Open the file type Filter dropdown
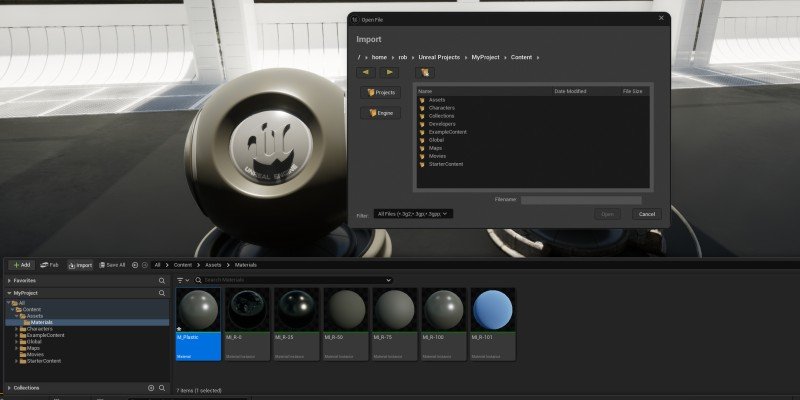Screen dimensions: 800x400 pos(413,214)
